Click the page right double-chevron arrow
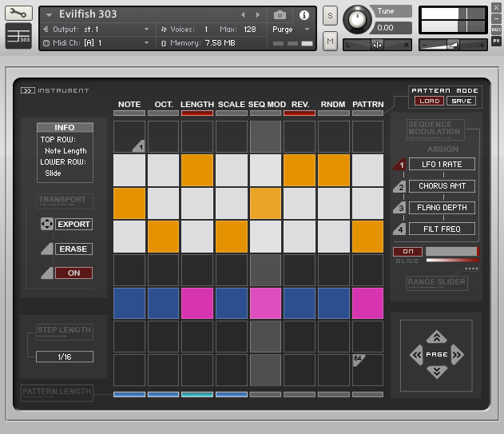This screenshot has height=434, width=504. [x=457, y=354]
